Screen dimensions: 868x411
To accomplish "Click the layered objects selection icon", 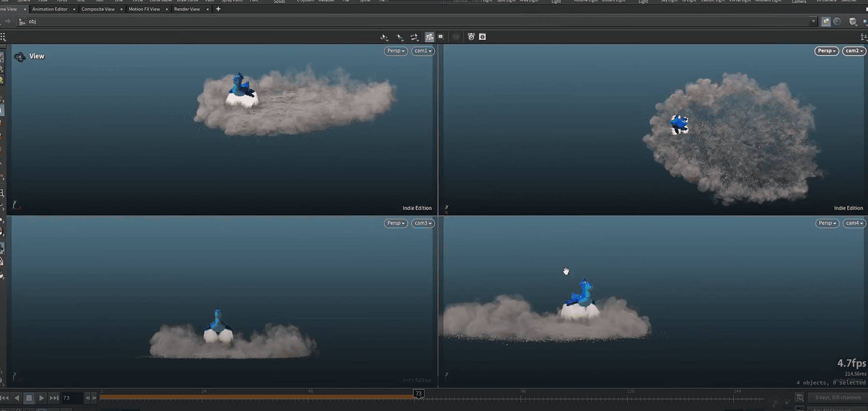I will 414,37.
